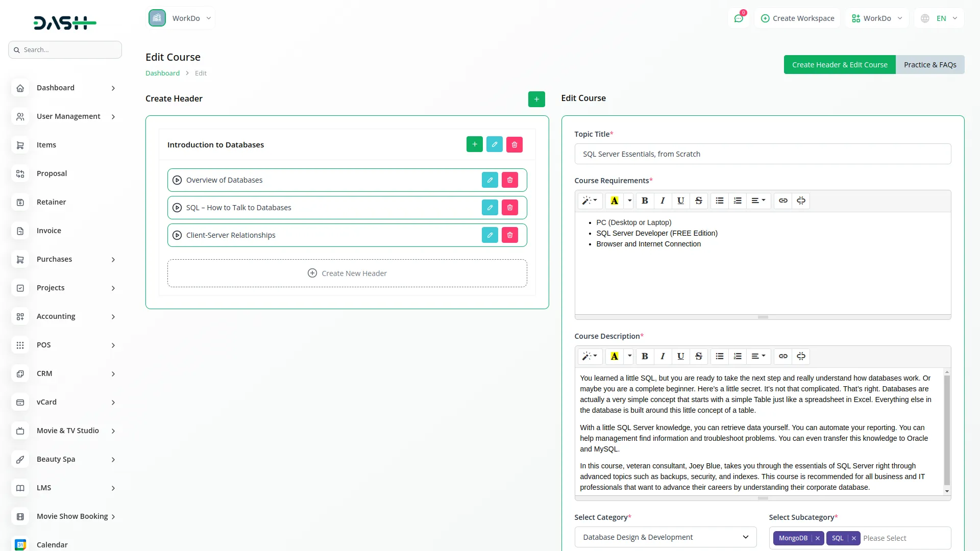Click the Topic Title input field
The image size is (980, 551).
point(762,154)
